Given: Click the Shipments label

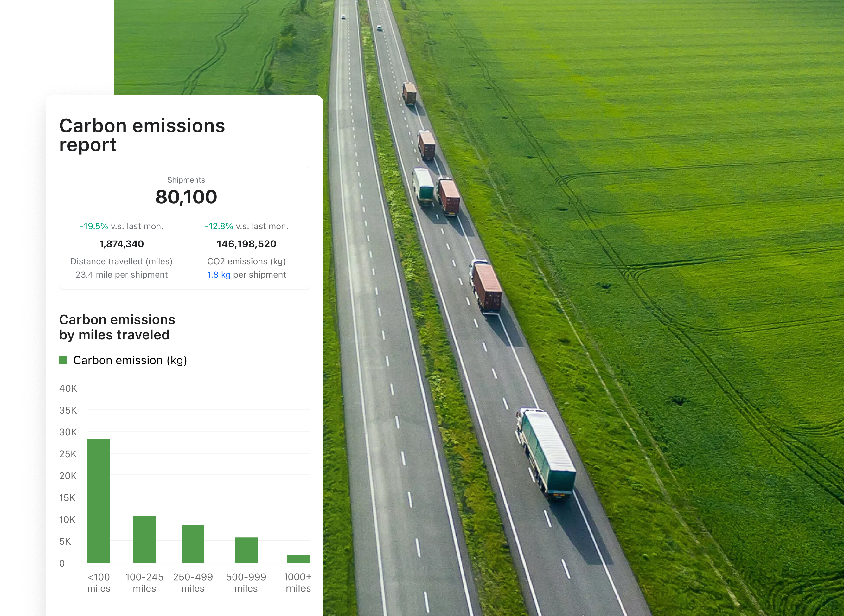Looking at the screenshot, I should pyautogui.click(x=186, y=180).
